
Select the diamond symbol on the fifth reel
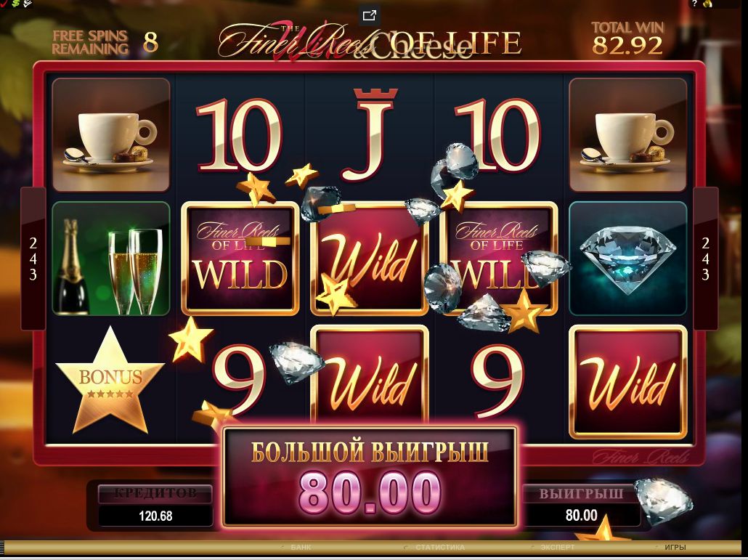627,259
